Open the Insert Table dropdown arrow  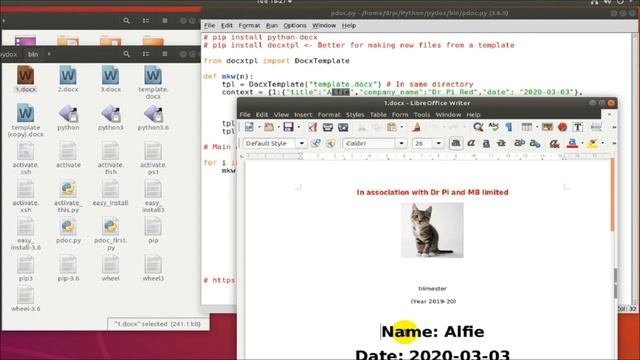[536, 127]
